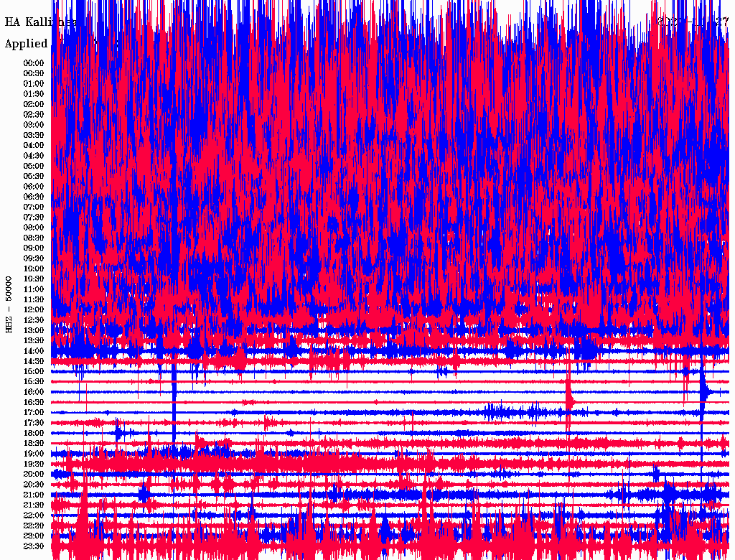Pick the 14:30 time label
Image resolution: width=735 pixels, height=560 pixels.
(34, 362)
